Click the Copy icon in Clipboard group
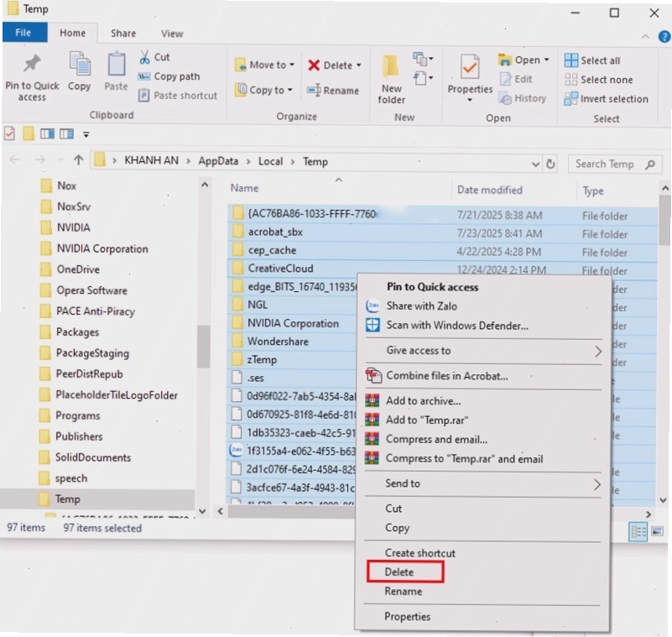The height and width of the screenshot is (637, 672). [80, 65]
